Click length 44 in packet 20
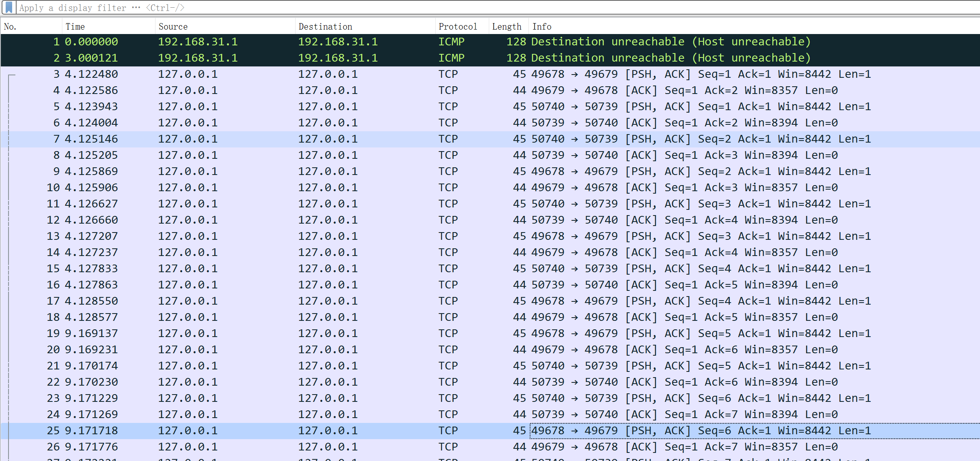This screenshot has height=461, width=980. (519, 350)
